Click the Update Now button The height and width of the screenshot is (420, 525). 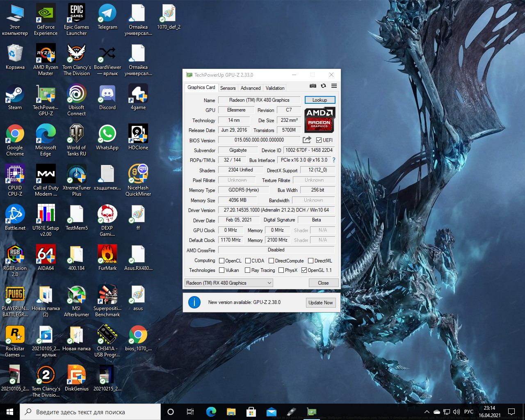[321, 303]
